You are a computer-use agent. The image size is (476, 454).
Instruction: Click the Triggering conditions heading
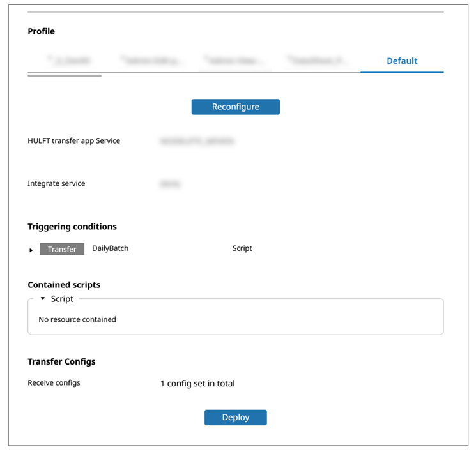pos(72,227)
